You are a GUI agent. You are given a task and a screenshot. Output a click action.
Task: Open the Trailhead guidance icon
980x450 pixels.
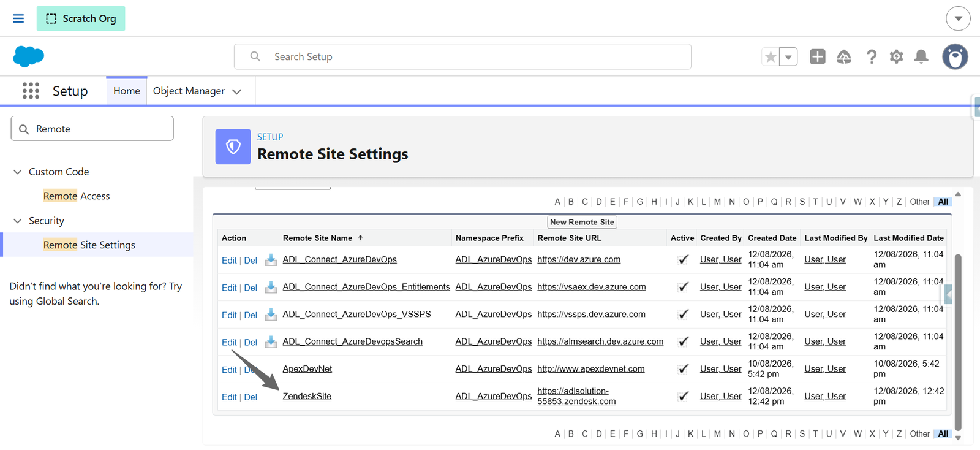pos(844,57)
